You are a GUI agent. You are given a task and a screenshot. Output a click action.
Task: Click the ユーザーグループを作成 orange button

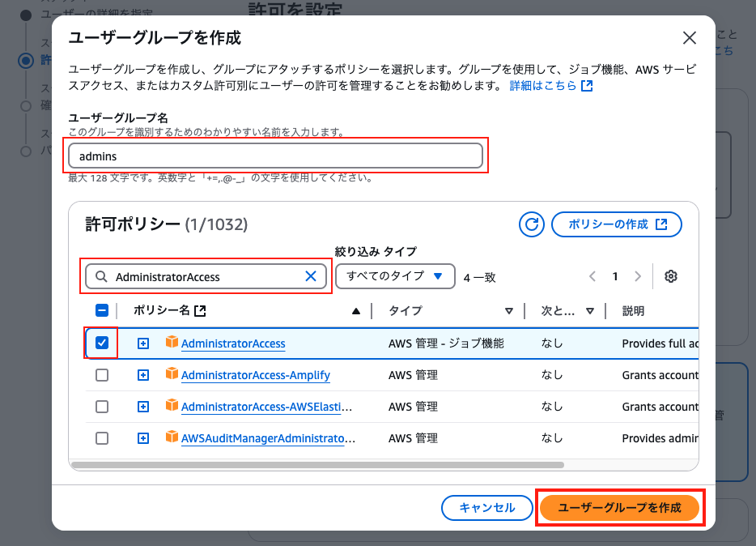tap(619, 507)
